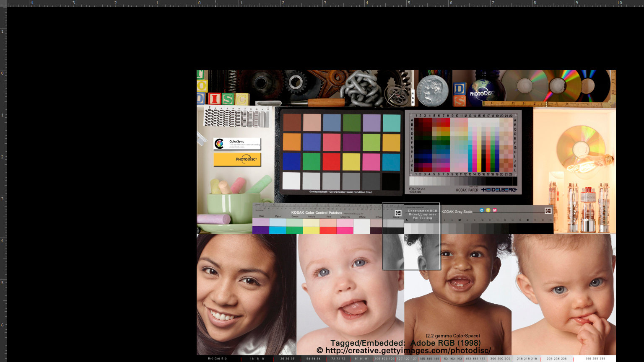
Task: Sample the ColorChecker yellow patch in third row
Action: [351, 162]
